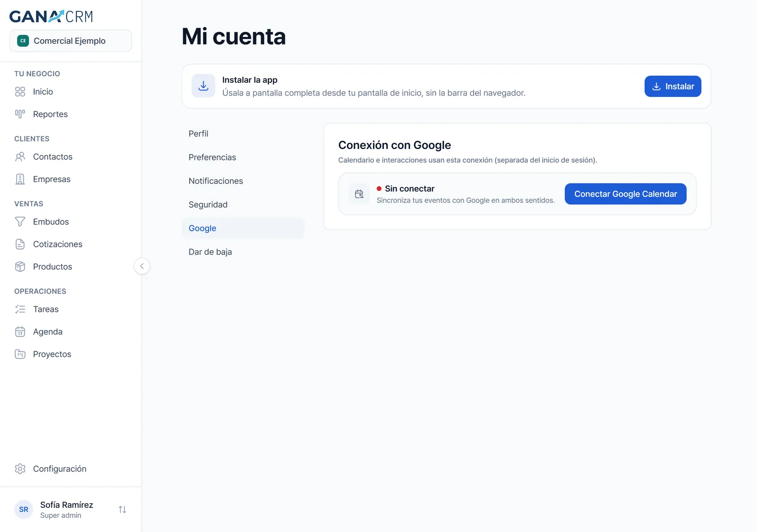
Task: Select the Seguridad section
Action: tap(243, 205)
